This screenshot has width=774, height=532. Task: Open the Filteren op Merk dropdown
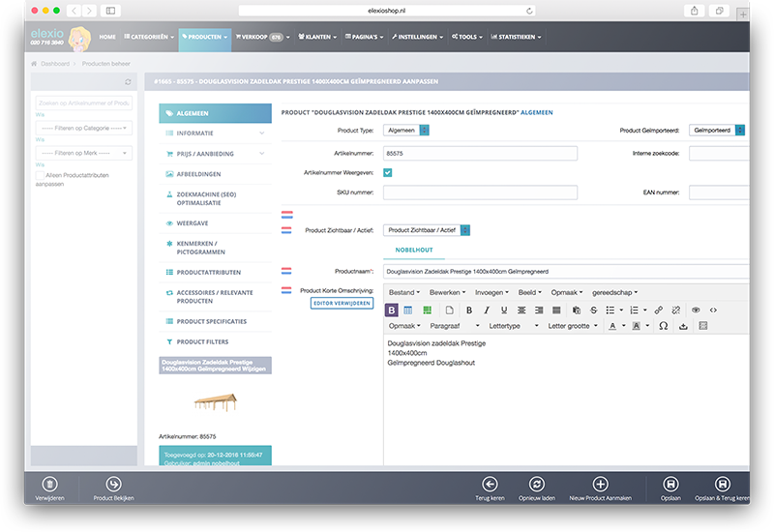coord(84,153)
